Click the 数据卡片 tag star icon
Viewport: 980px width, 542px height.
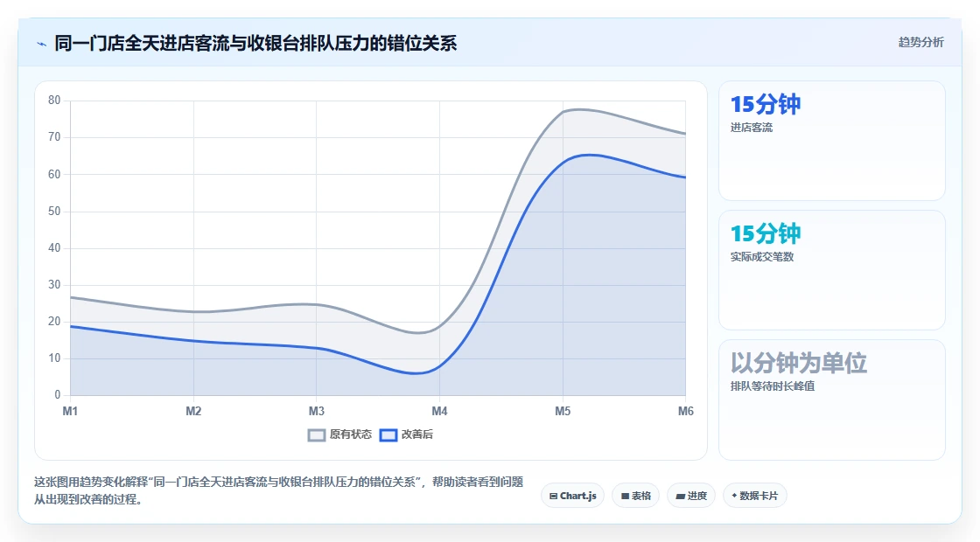[x=734, y=495]
